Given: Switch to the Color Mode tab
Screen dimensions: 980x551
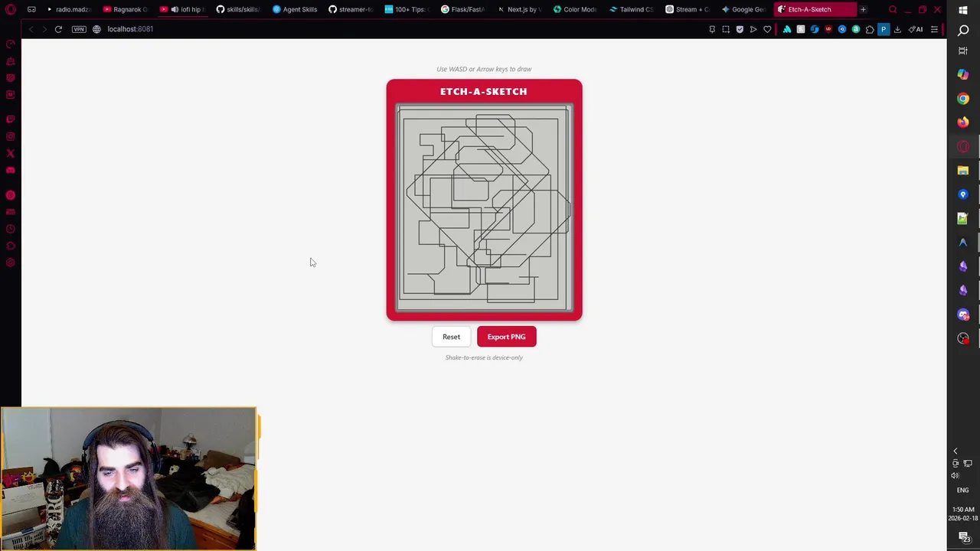Looking at the screenshot, I should (x=576, y=9).
